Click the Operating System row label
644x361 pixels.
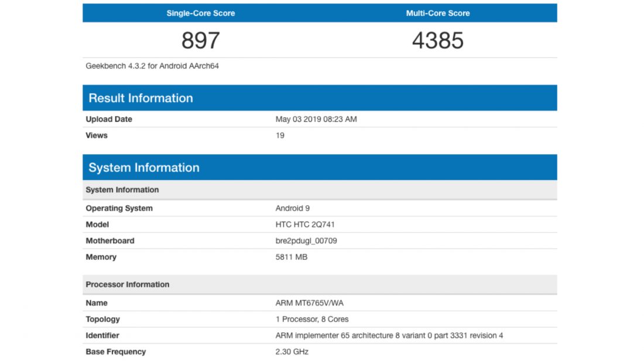pyautogui.click(x=119, y=209)
